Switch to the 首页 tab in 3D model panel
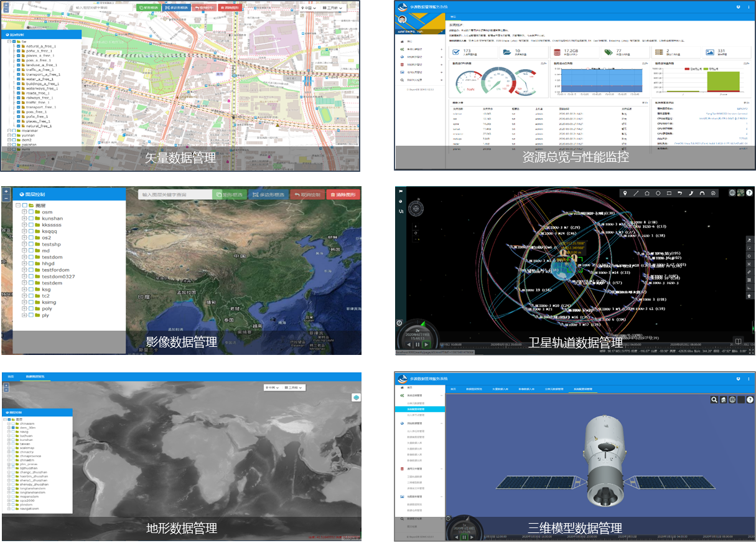756x543 pixels. 454,389
